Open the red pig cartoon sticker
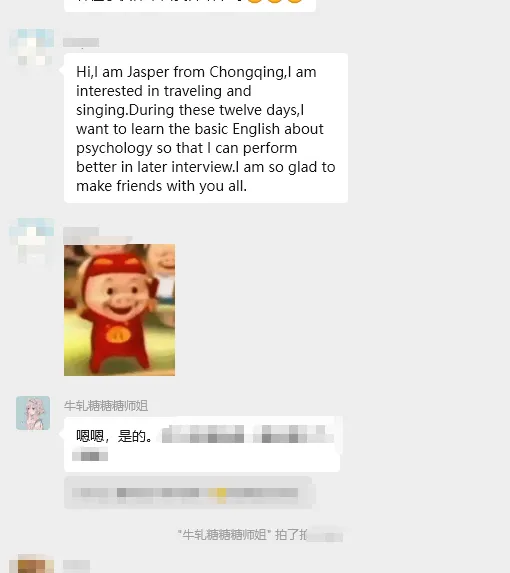Viewport: 510px width, 573px height. (x=119, y=310)
